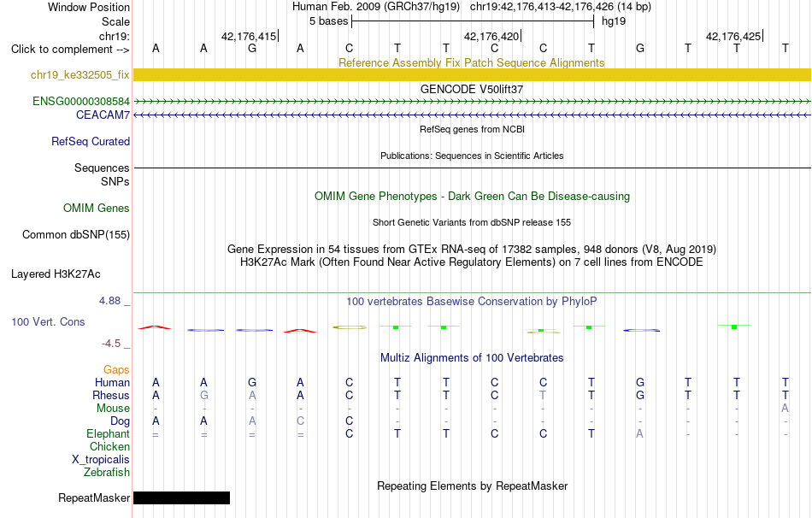This screenshot has height=518, width=812.
Task: Click the Layered H3K27Ac track label
Action: 56,274
